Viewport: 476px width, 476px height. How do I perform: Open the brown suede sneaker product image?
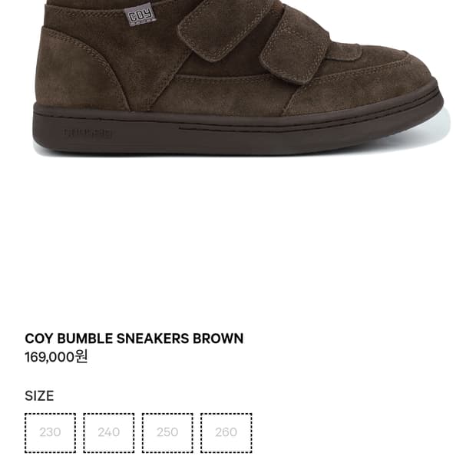pos(238,78)
